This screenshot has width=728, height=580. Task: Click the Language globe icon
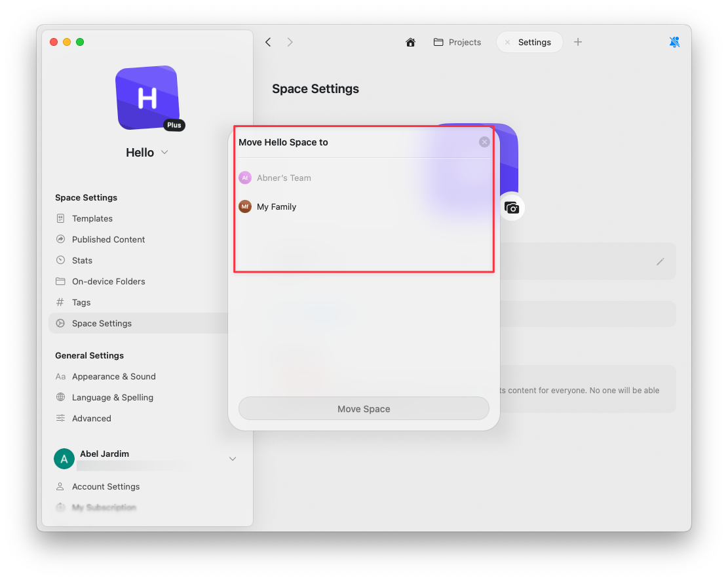point(60,397)
